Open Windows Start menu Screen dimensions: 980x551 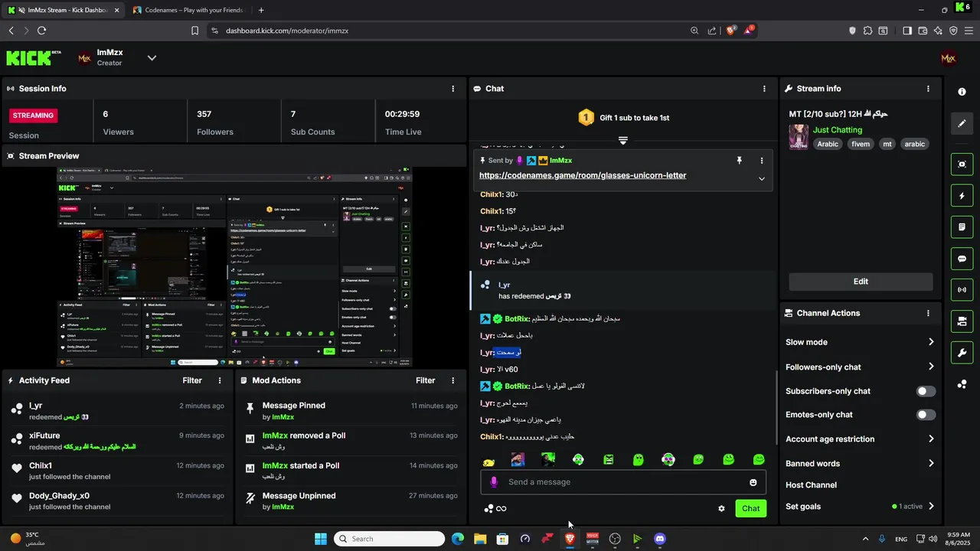click(x=320, y=539)
